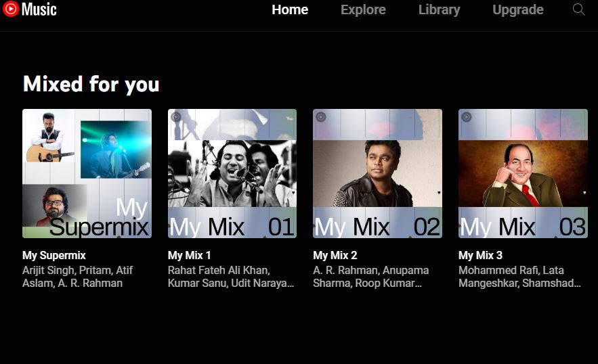Choose the My Mix 03 cover artwork
The image size is (598, 364).
click(x=523, y=174)
